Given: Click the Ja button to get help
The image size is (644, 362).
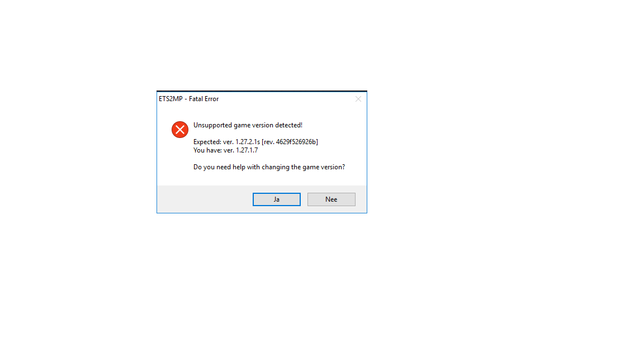Looking at the screenshot, I should tap(276, 199).
